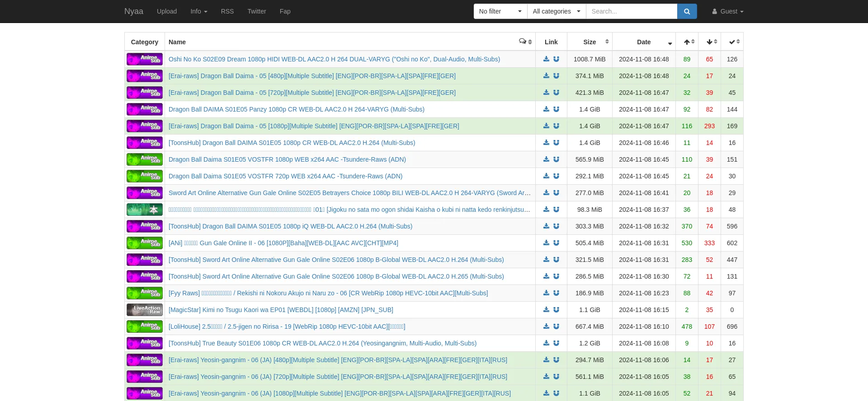This screenshot has height=401, width=868.
Task: Open the Fap site link
Action: pyautogui.click(x=285, y=11)
